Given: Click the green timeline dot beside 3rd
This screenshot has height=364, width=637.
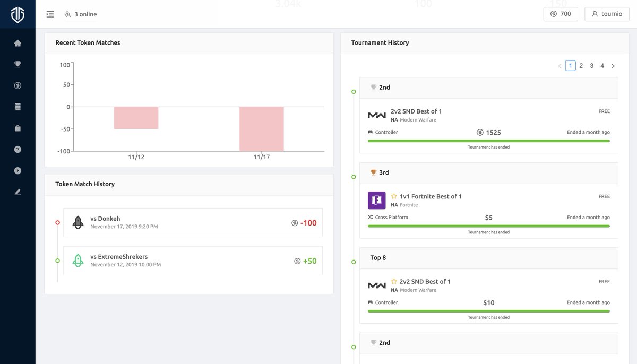Looking at the screenshot, I should point(354,177).
